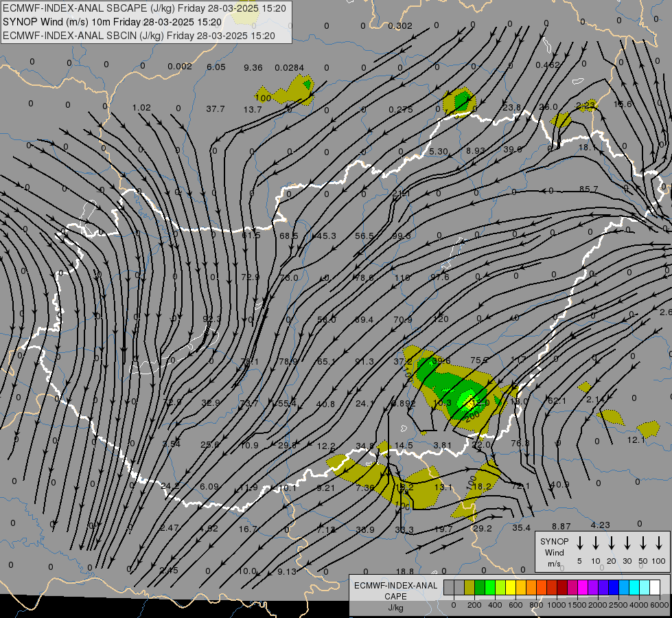Click the wind arrow above 20 m/s
672x618 pixels.
coord(611,543)
